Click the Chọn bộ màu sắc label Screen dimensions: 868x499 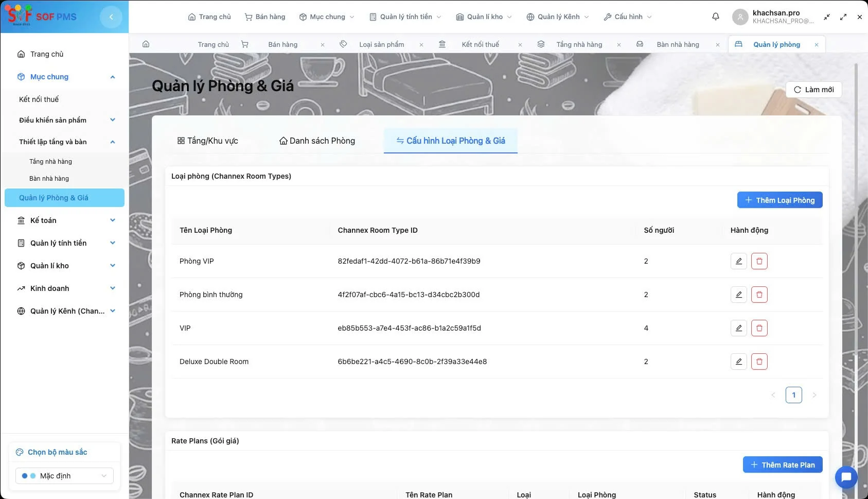[57, 452]
